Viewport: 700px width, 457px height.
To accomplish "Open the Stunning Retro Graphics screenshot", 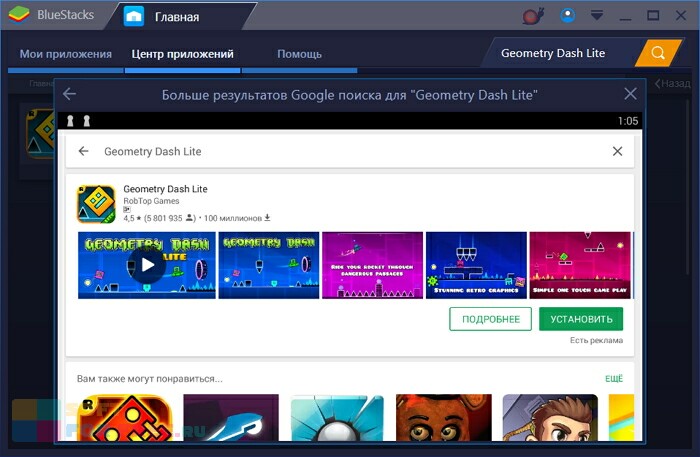I will coord(476,265).
